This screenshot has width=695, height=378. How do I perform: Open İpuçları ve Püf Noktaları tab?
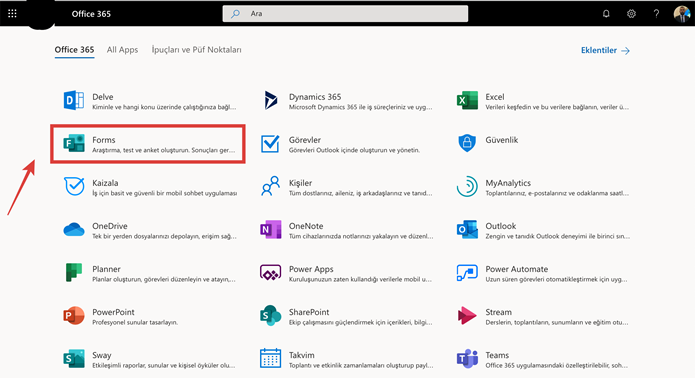(x=196, y=50)
